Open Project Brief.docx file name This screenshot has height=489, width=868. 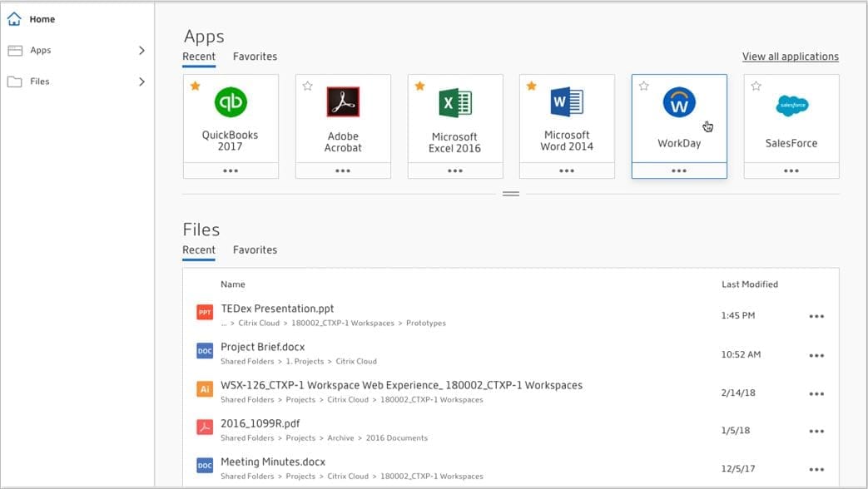coord(262,347)
